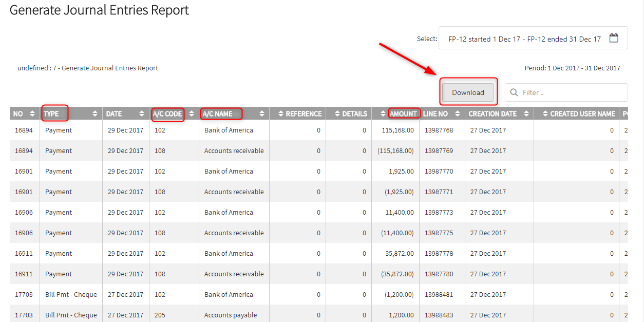The image size is (644, 322).
Task: Click sort arrows next to REFERENCE header
Action: [x=280, y=113]
